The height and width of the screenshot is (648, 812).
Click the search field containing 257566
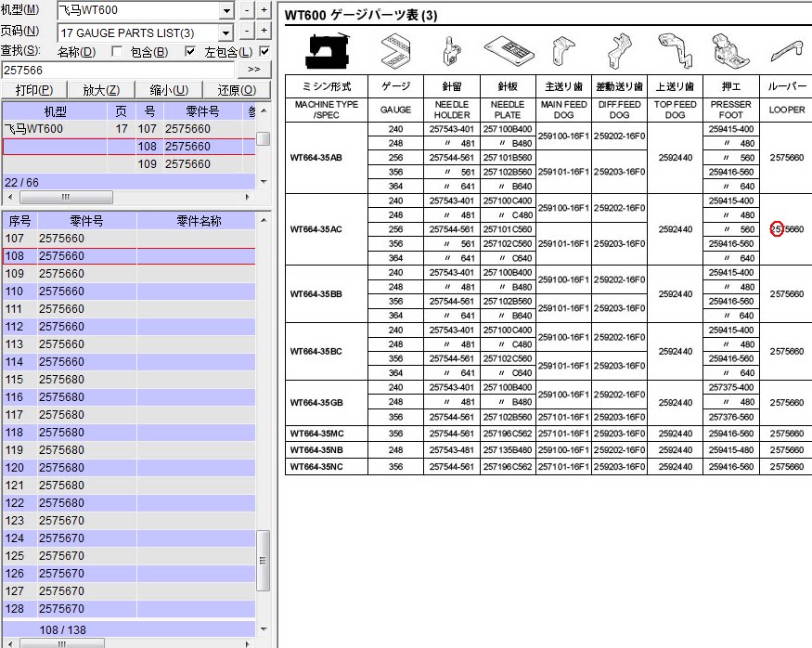coord(118,70)
